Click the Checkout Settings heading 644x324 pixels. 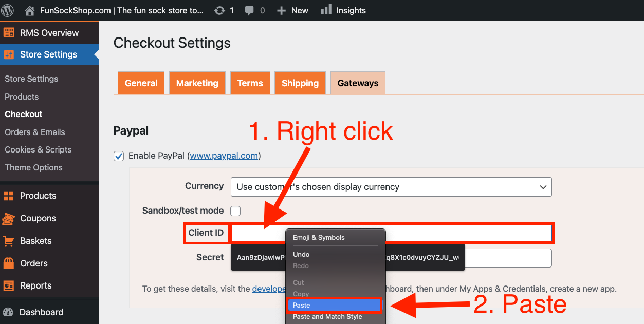coord(172,43)
